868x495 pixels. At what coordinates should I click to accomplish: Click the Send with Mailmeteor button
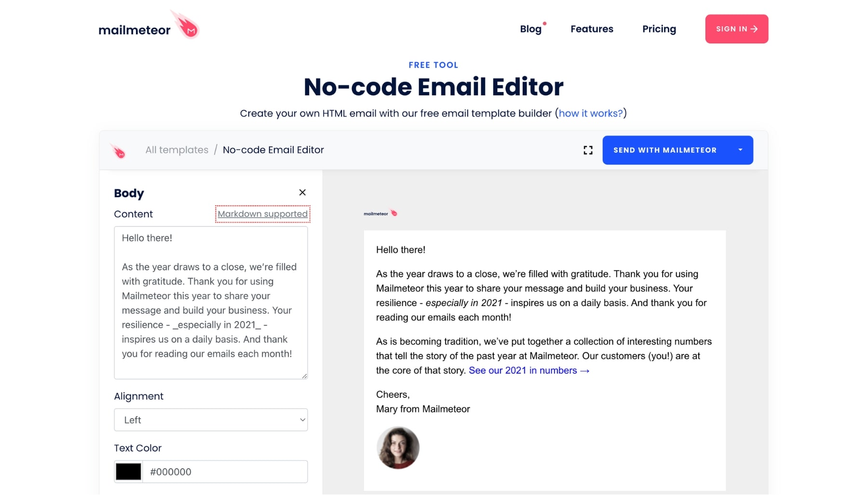click(665, 150)
